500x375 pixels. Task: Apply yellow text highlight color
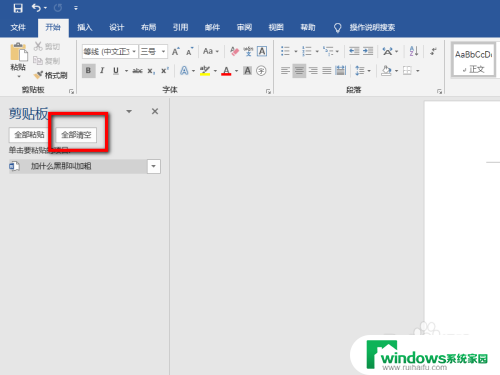205,71
